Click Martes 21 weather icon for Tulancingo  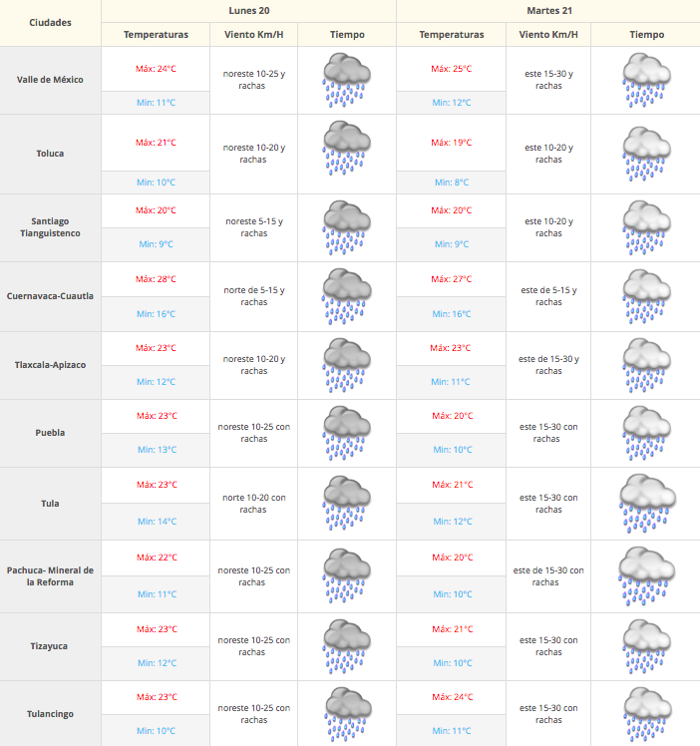[645, 713]
